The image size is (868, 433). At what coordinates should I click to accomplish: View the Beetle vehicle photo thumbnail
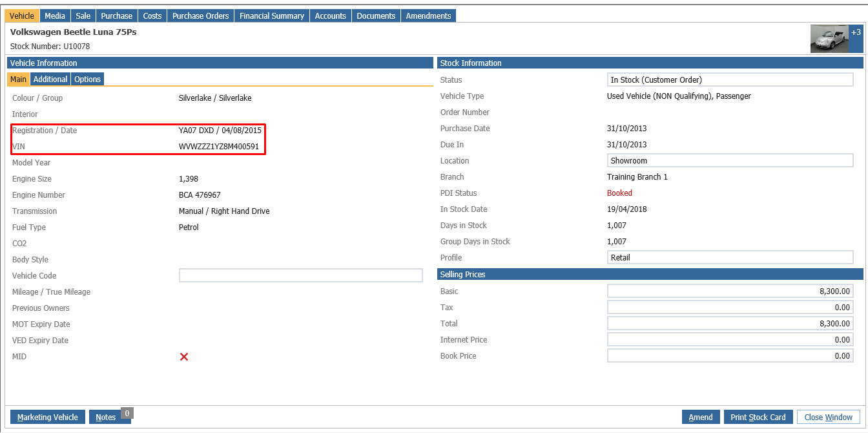(x=829, y=39)
